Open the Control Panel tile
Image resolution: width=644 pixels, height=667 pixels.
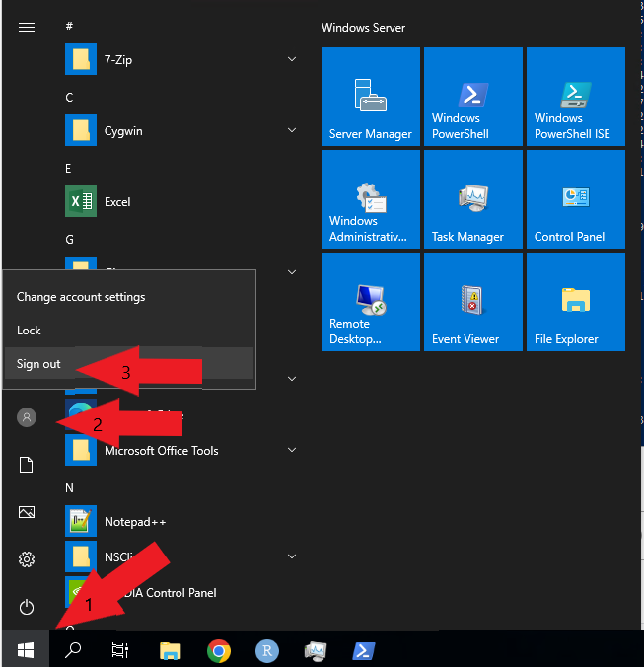pos(576,199)
